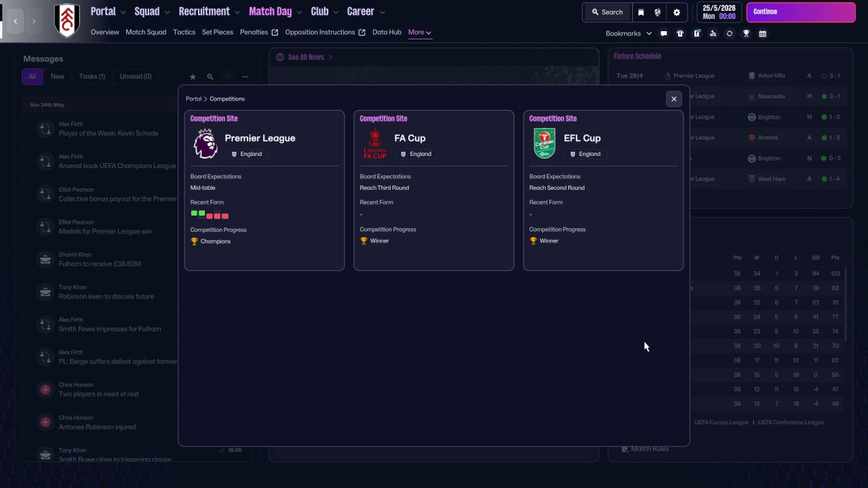Go back with the left arrow
868x488 pixels.
click(x=16, y=21)
